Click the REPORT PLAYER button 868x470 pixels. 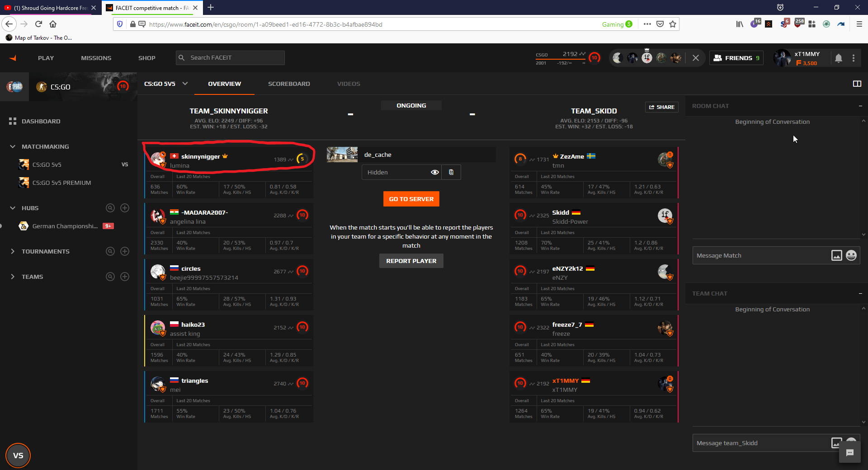pyautogui.click(x=411, y=261)
